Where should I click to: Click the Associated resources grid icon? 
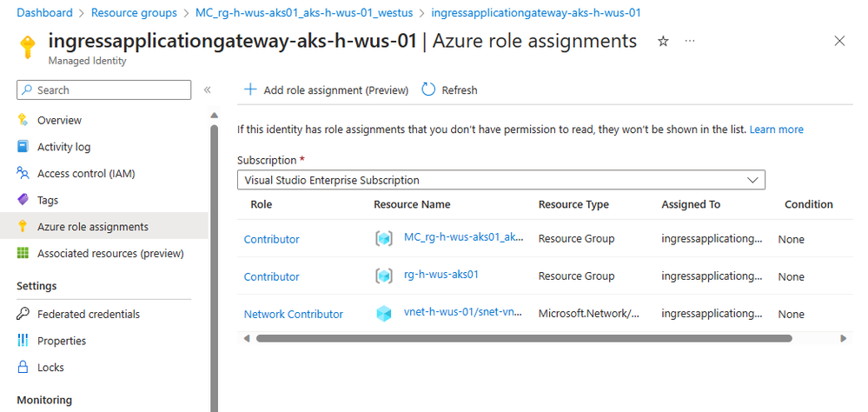23,253
